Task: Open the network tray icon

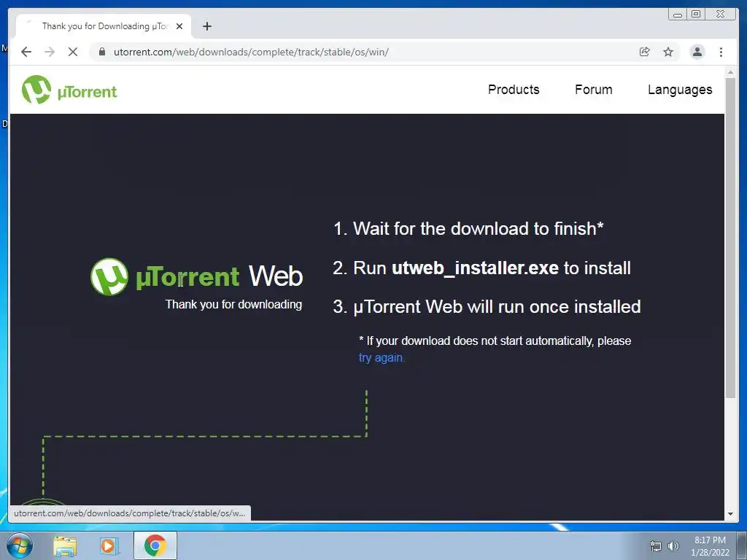Action: click(x=656, y=546)
